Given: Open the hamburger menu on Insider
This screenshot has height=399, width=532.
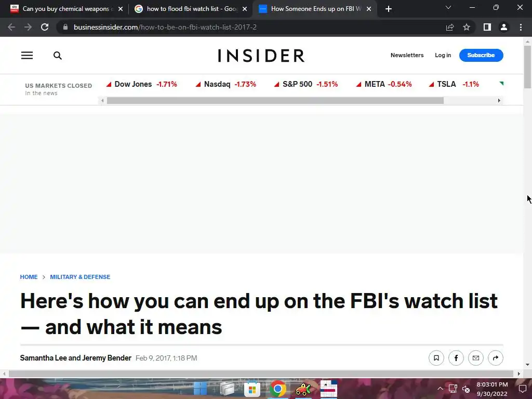Looking at the screenshot, I should (27, 55).
